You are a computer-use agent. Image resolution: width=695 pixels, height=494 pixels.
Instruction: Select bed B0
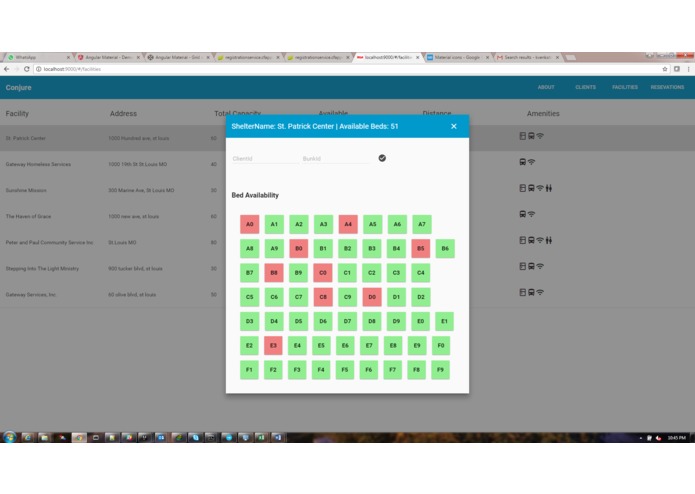(x=299, y=249)
